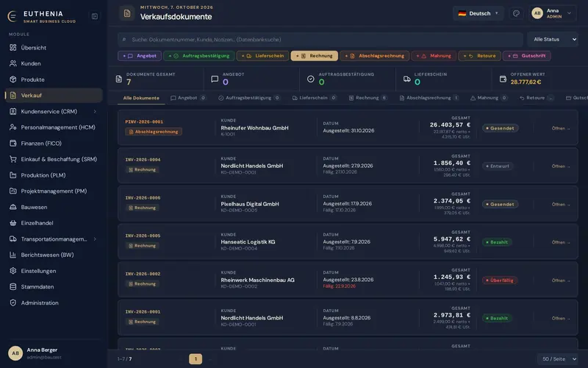This screenshot has width=588, height=368.
Task: Click the Überfällig status badge
Action: 500,280
